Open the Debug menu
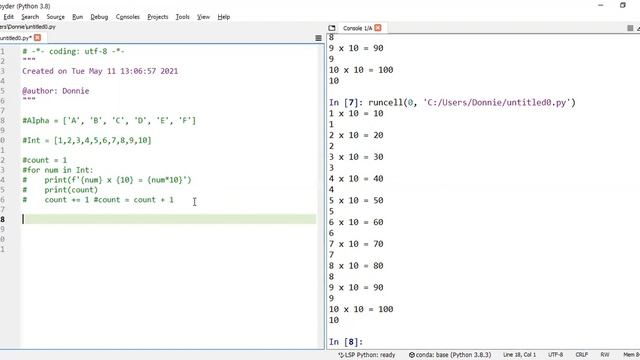 [99, 17]
